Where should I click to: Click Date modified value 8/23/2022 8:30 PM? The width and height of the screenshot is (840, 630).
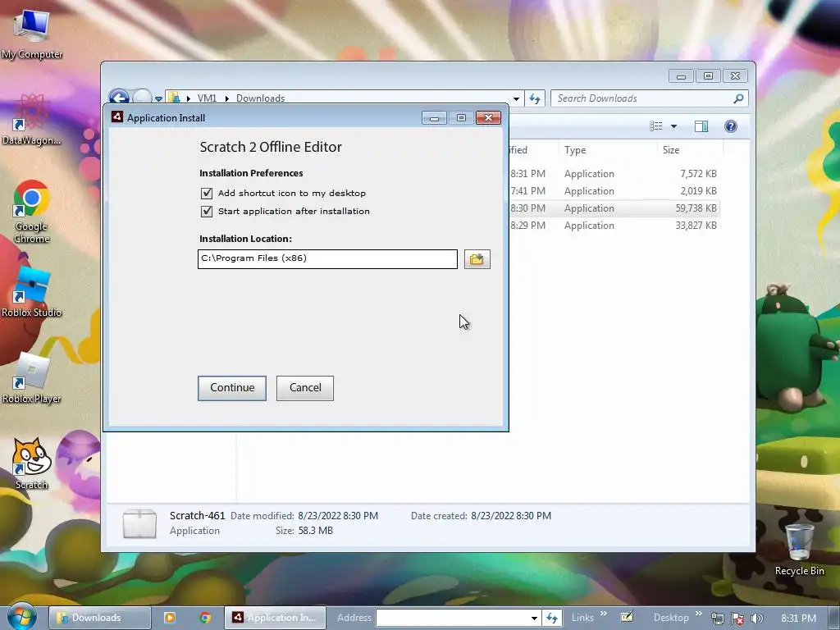(x=338, y=516)
